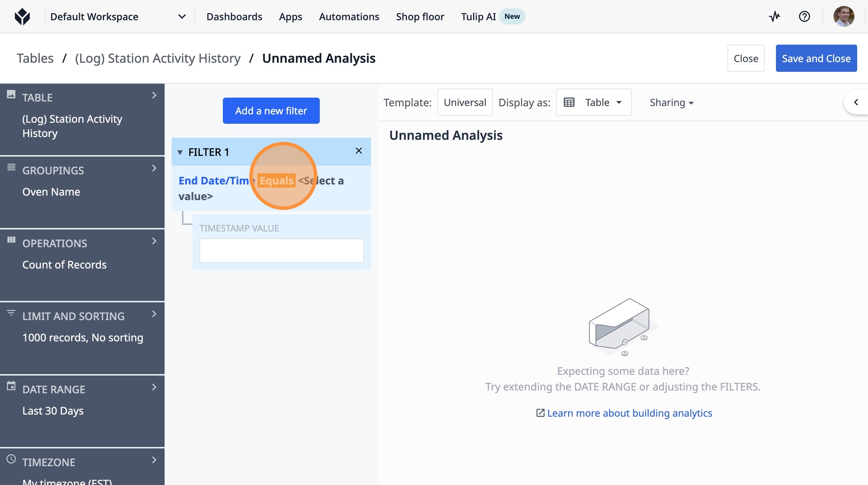Open the Display as Table dropdown
The height and width of the screenshot is (485, 868).
click(x=594, y=103)
